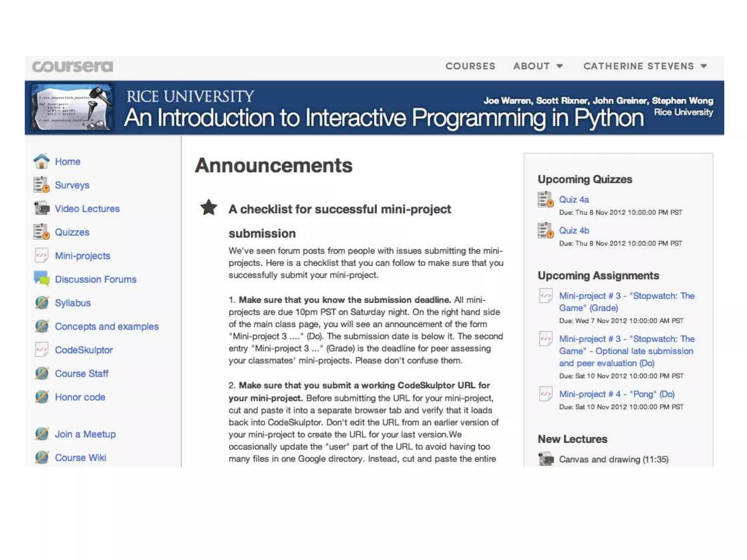Image resolution: width=747 pixels, height=560 pixels.
Task: Click the Surveys checklist icon
Action: [42, 185]
